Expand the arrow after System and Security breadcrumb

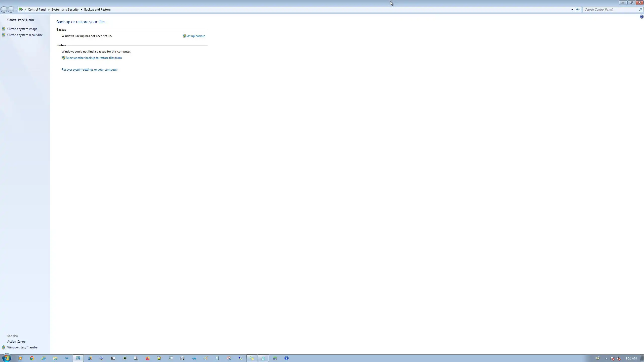(x=81, y=10)
